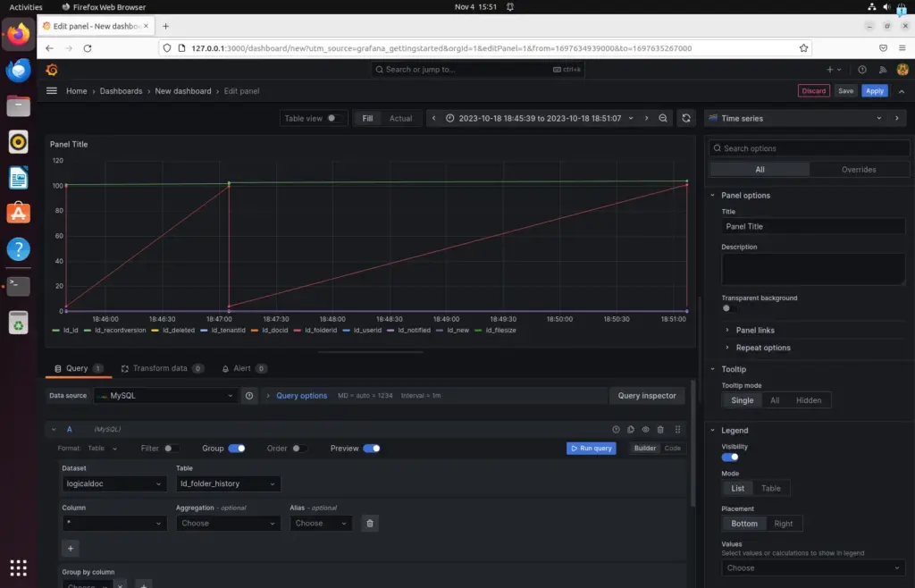
Task: Show query A help icon
Action: coord(616,429)
